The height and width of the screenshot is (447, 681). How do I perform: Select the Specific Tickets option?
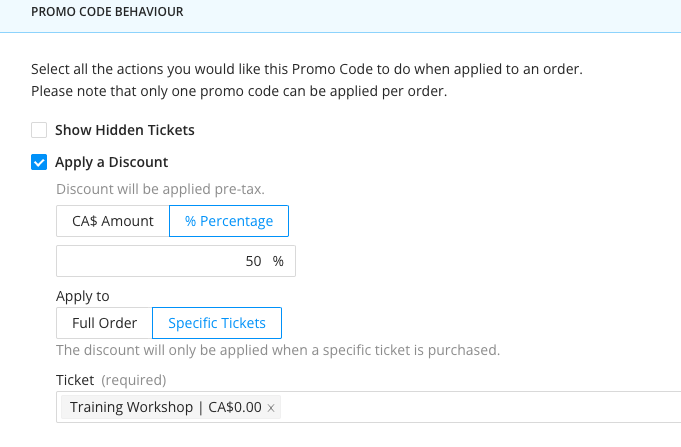click(x=217, y=323)
